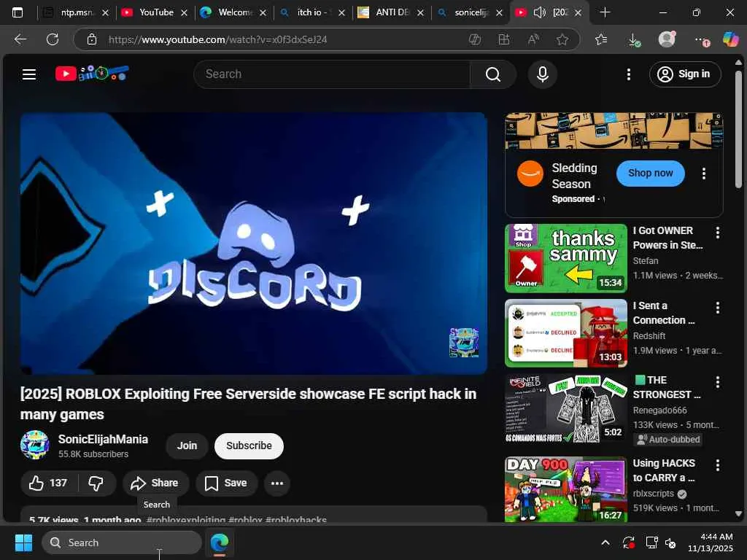Click the Share button
Image resolution: width=747 pixels, height=560 pixels.
point(155,483)
